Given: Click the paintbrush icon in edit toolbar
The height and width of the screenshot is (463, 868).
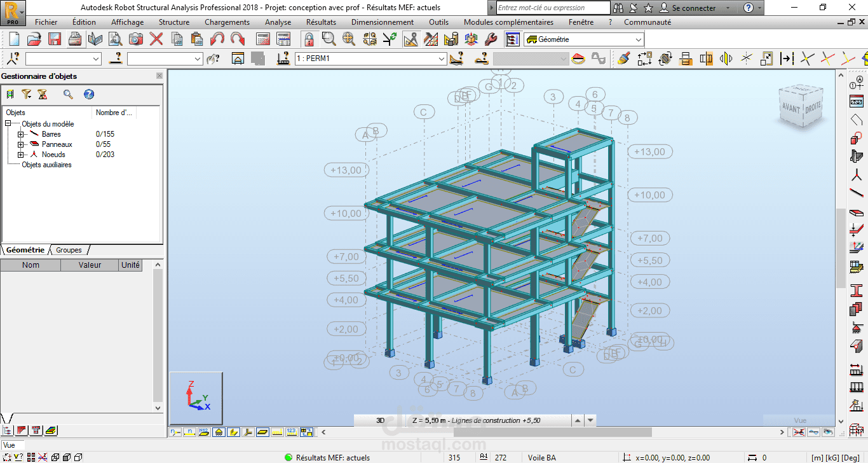Looking at the screenshot, I should click(x=624, y=59).
